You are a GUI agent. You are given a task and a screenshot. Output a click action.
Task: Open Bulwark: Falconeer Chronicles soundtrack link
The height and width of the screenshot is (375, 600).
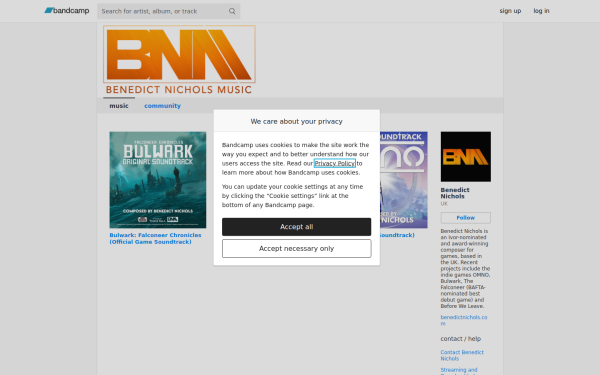point(155,238)
